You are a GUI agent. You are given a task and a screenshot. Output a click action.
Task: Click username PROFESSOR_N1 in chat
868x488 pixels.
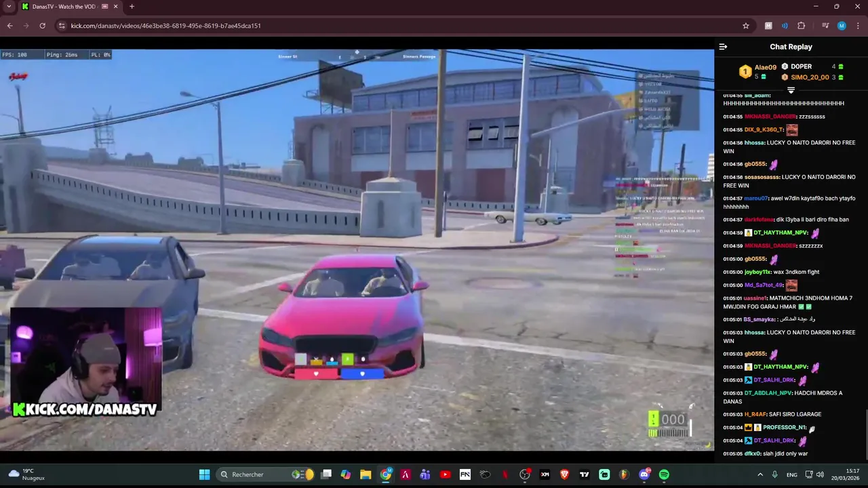(784, 428)
